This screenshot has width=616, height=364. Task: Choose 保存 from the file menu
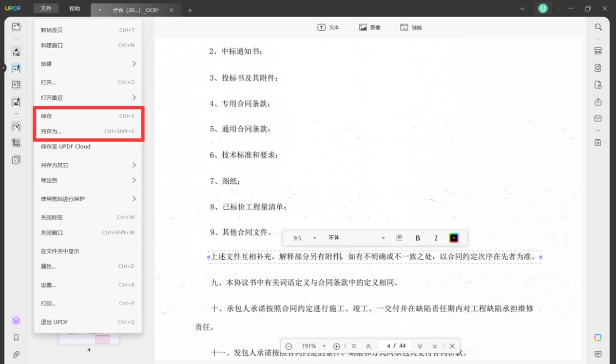pyautogui.click(x=88, y=116)
